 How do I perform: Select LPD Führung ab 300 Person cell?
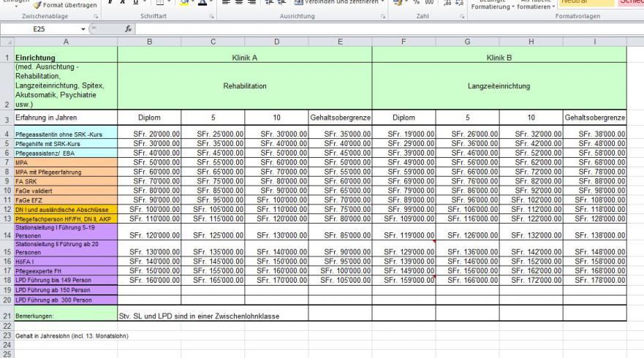(x=66, y=300)
